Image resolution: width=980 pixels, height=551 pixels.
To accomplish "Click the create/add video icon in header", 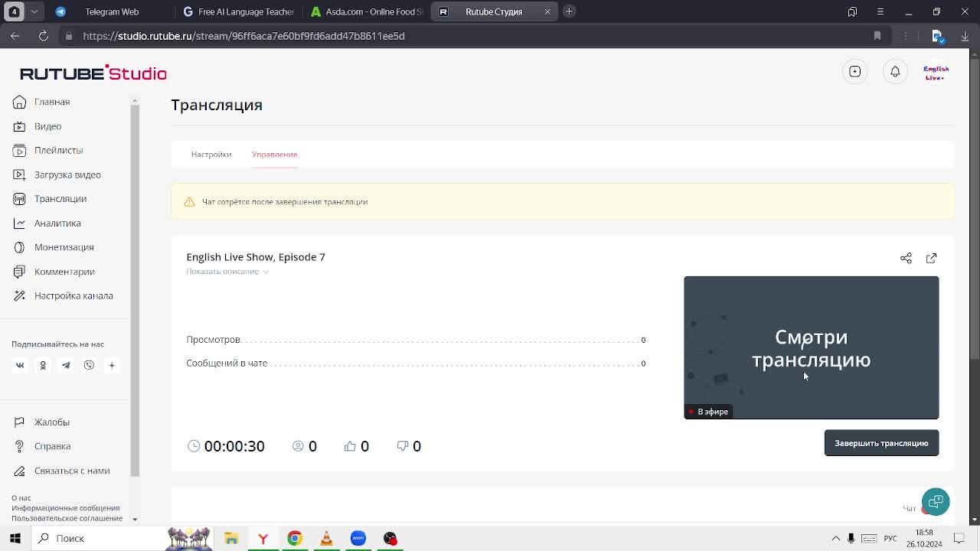I will [x=855, y=72].
